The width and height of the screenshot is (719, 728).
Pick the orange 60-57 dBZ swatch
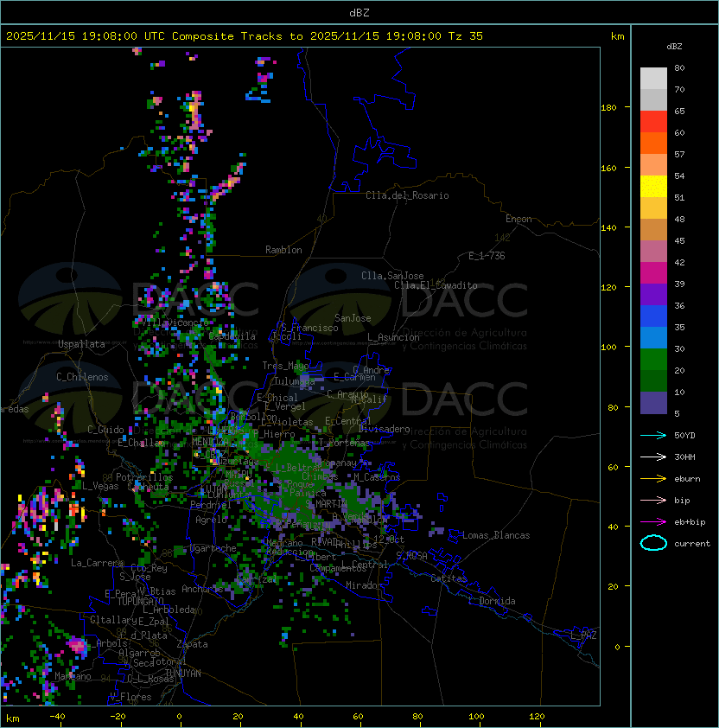[x=653, y=143]
